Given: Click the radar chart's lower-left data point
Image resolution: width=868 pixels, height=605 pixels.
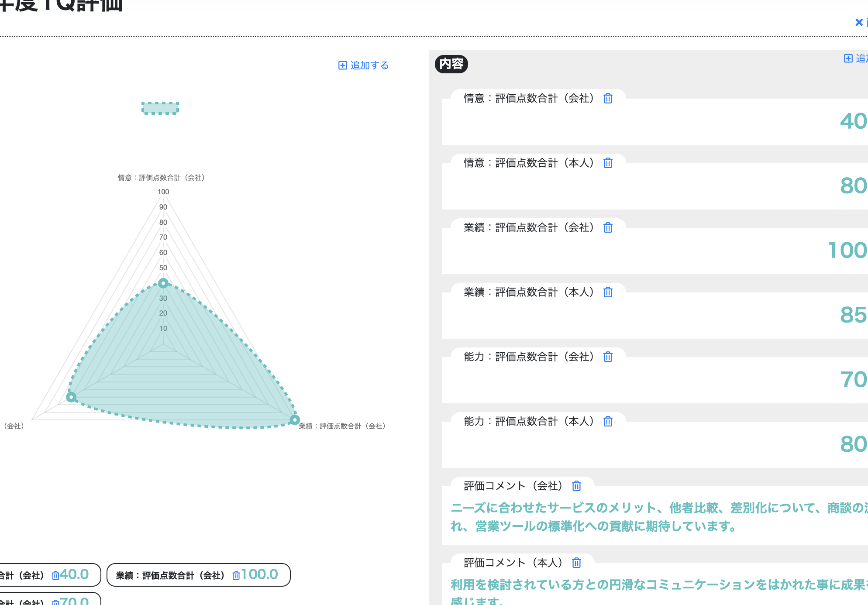Looking at the screenshot, I should pos(71,397).
